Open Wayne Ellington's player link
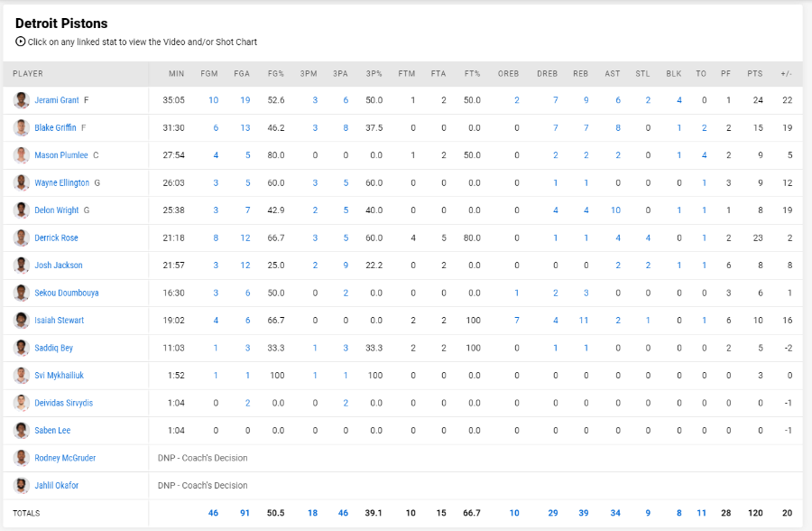Screen dimensions: 812x531 point(61,182)
